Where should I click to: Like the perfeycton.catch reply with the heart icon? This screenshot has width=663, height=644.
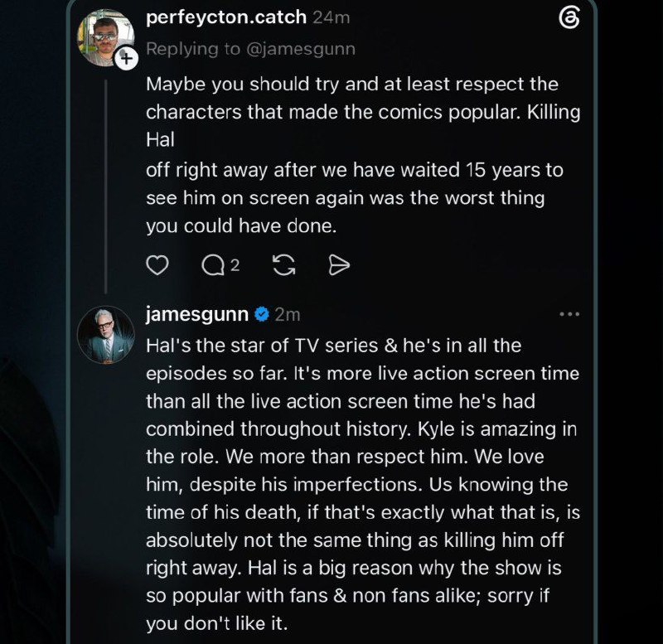[x=157, y=265]
